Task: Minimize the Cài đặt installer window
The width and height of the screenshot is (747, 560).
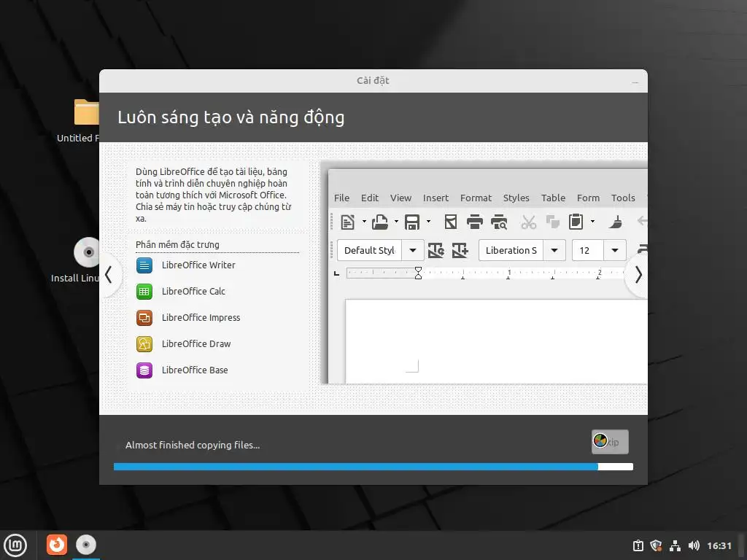Action: [x=635, y=82]
